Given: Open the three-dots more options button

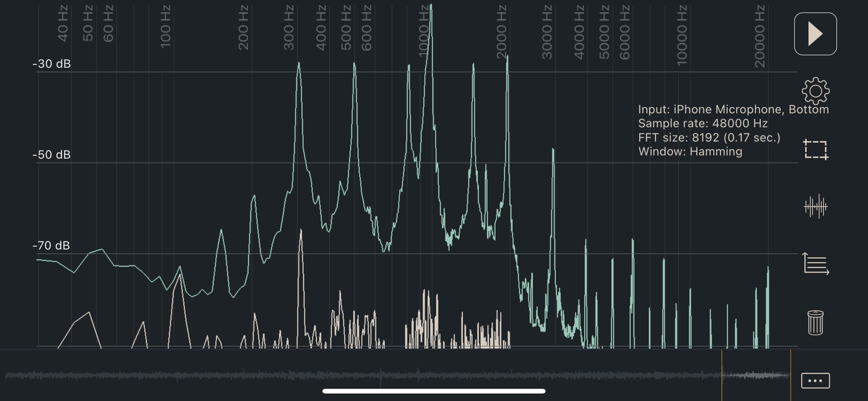Looking at the screenshot, I should point(815,380).
